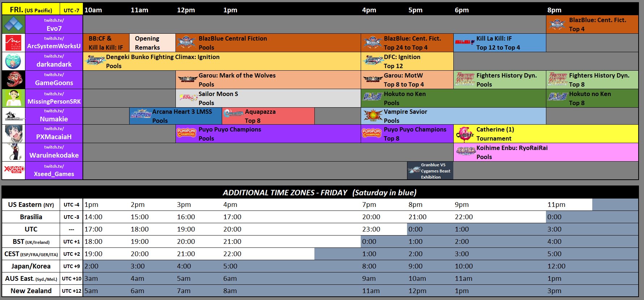Screen dimensions: 644x300
Task: Select the "6pm" Pacific time header
Action: [462, 10]
